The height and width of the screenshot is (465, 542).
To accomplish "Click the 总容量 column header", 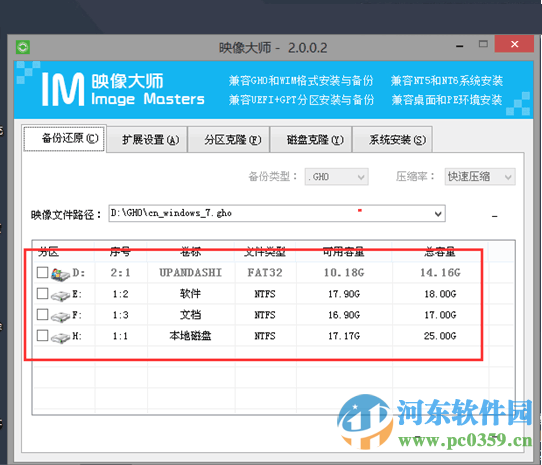I will [440, 252].
